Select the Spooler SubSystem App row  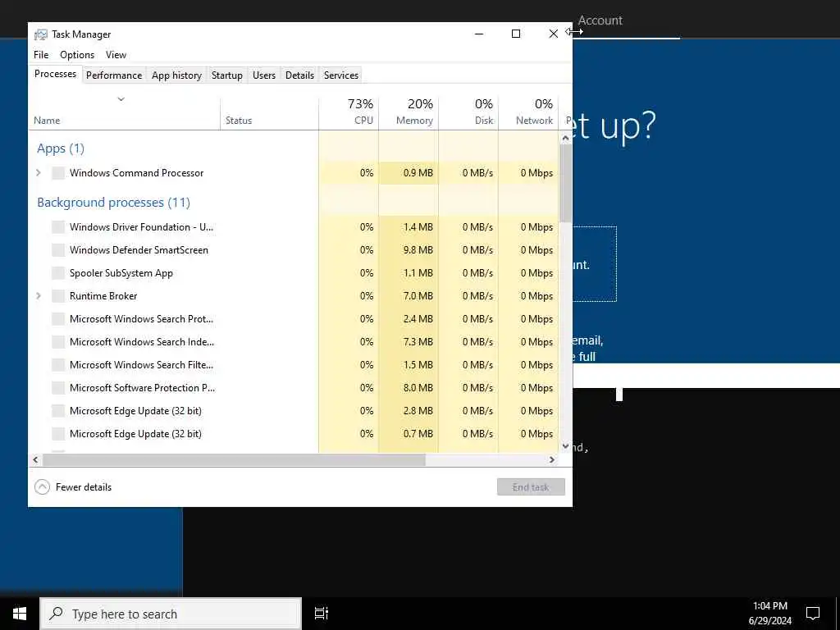294,273
